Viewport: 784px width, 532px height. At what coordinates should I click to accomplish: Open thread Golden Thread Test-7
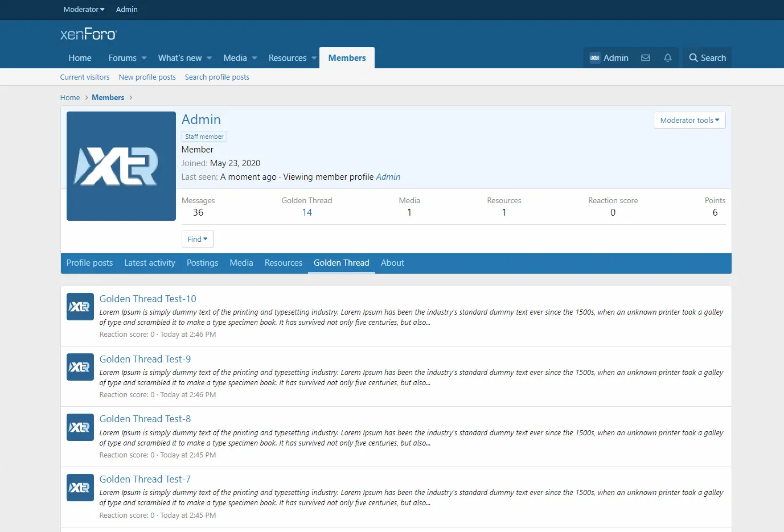(145, 479)
